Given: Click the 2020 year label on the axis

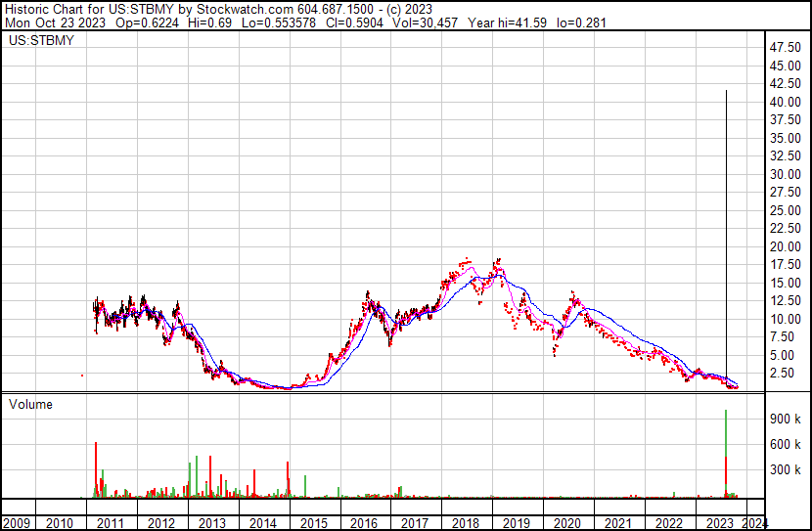Looking at the screenshot, I should pos(567,523).
